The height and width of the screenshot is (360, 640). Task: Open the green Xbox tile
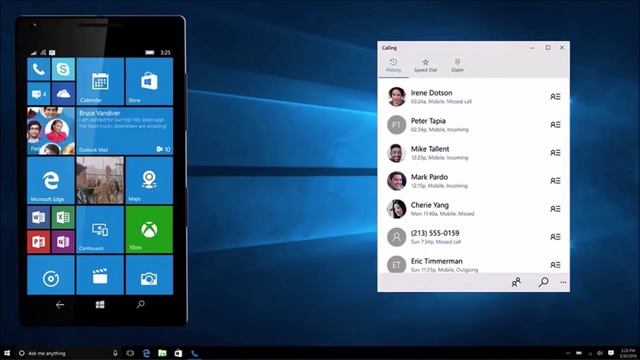coord(149,229)
